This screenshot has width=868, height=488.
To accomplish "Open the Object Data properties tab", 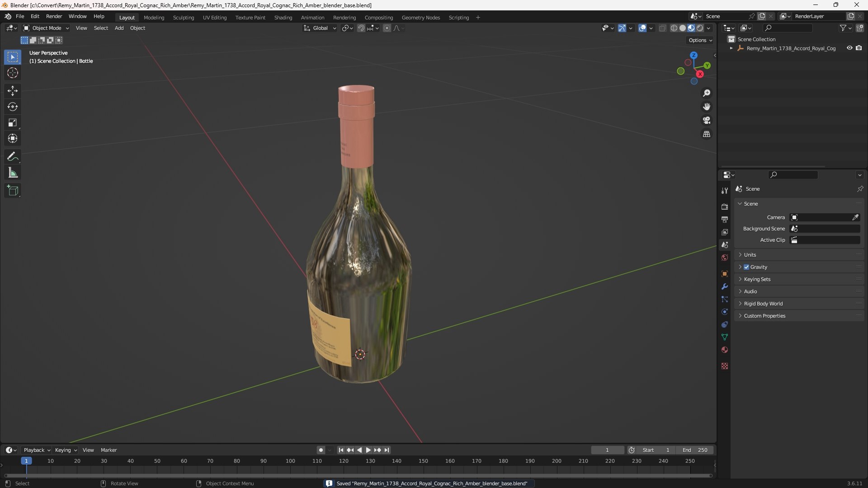I will pos(725,337).
